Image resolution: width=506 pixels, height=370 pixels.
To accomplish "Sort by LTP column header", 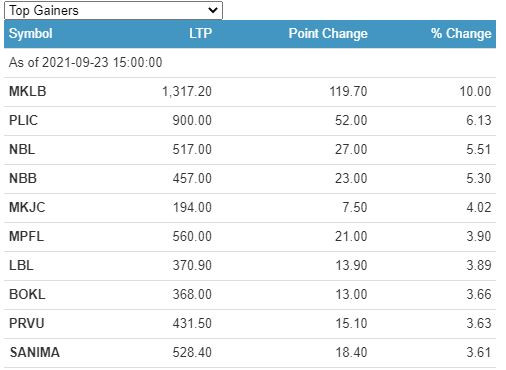I will 200,33.
